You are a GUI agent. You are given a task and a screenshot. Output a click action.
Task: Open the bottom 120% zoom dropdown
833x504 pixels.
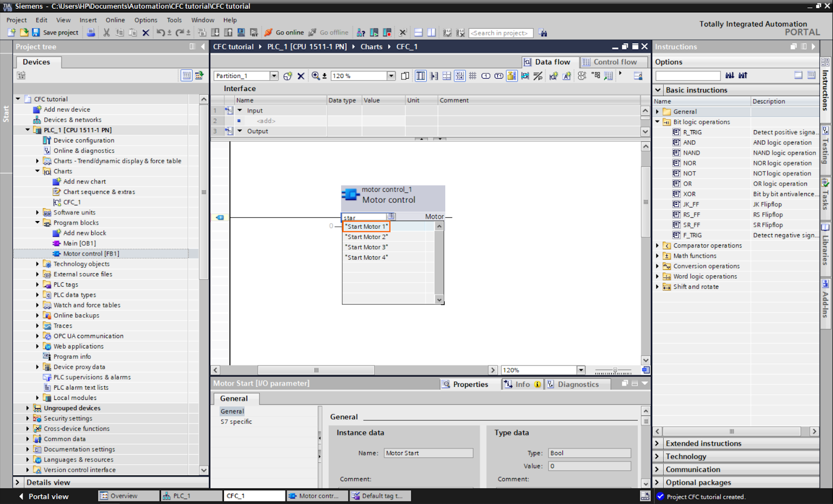click(581, 370)
